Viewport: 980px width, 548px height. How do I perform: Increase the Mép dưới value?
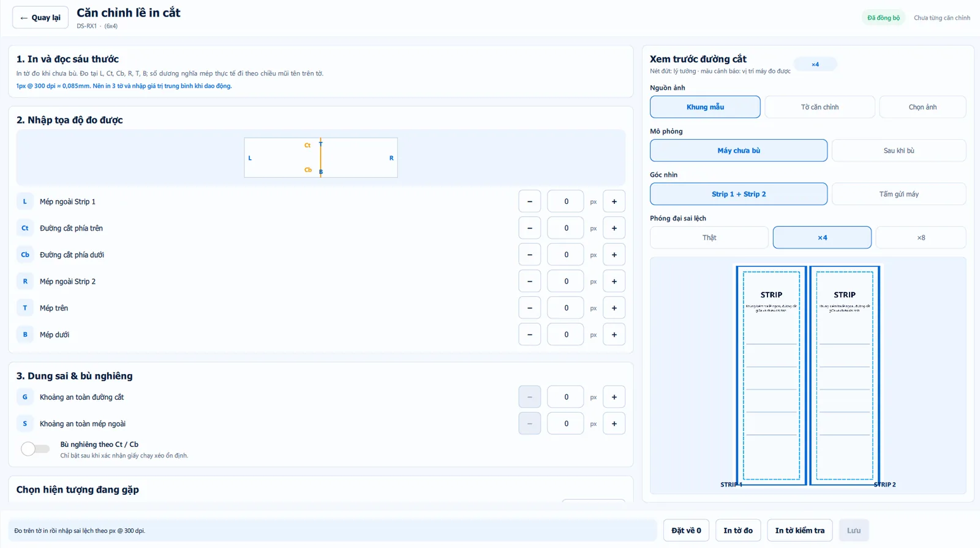coord(614,335)
